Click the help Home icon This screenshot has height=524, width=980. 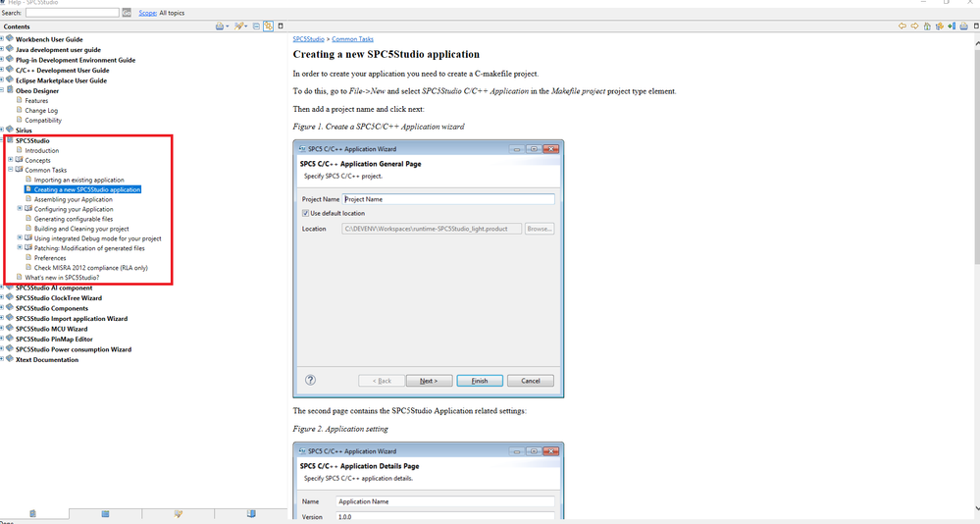pos(927,26)
